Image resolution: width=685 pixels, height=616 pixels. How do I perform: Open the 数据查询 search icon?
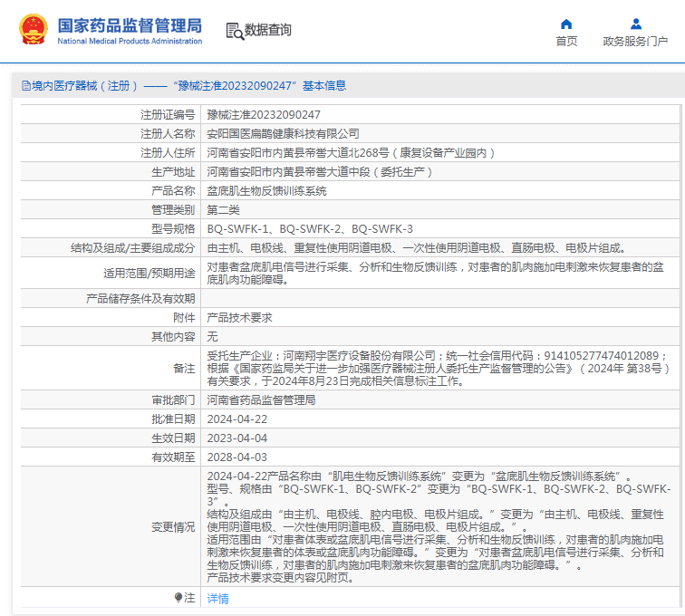[235, 32]
